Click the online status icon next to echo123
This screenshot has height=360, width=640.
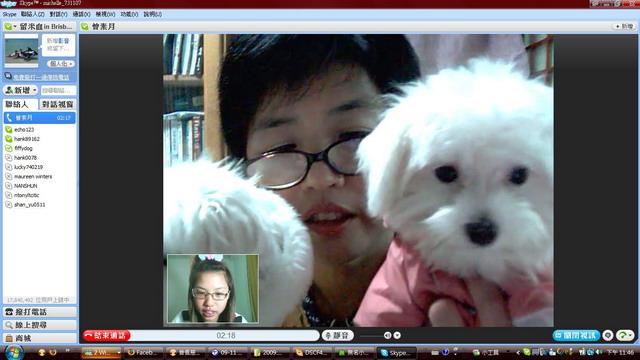coord(9,130)
